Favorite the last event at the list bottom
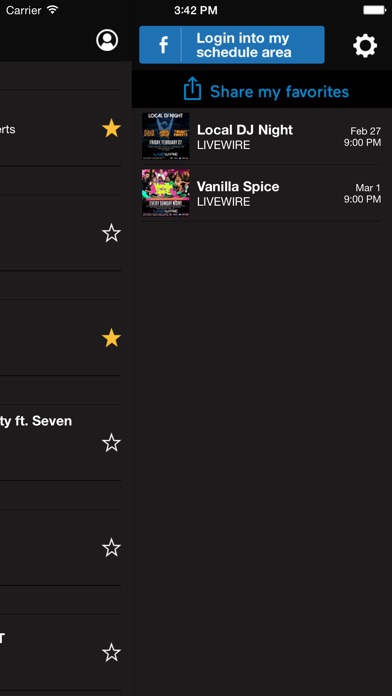Image resolution: width=392 pixels, height=696 pixels. click(x=111, y=652)
